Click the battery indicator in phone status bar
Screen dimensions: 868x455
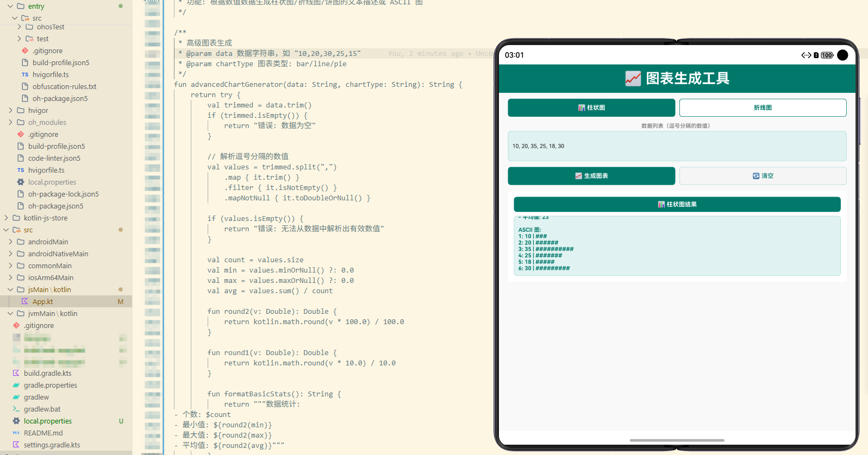point(827,55)
